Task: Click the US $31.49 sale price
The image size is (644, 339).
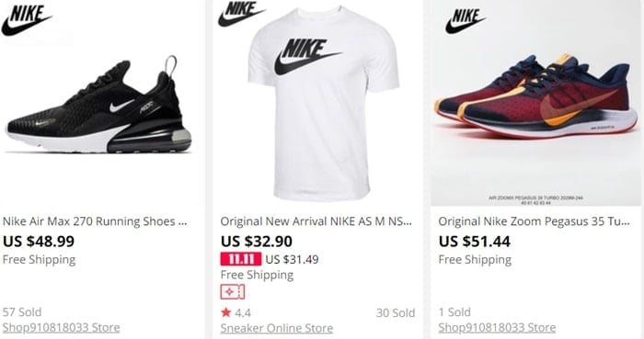Action: [x=292, y=259]
